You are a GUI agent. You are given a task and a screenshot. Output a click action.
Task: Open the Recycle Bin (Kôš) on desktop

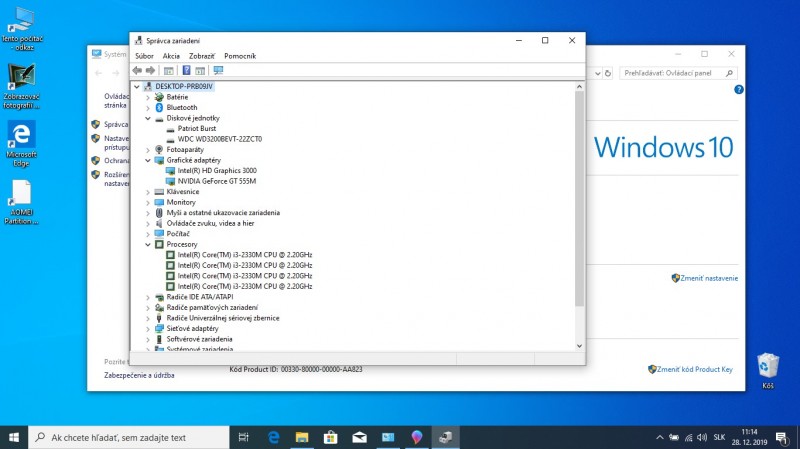768,370
